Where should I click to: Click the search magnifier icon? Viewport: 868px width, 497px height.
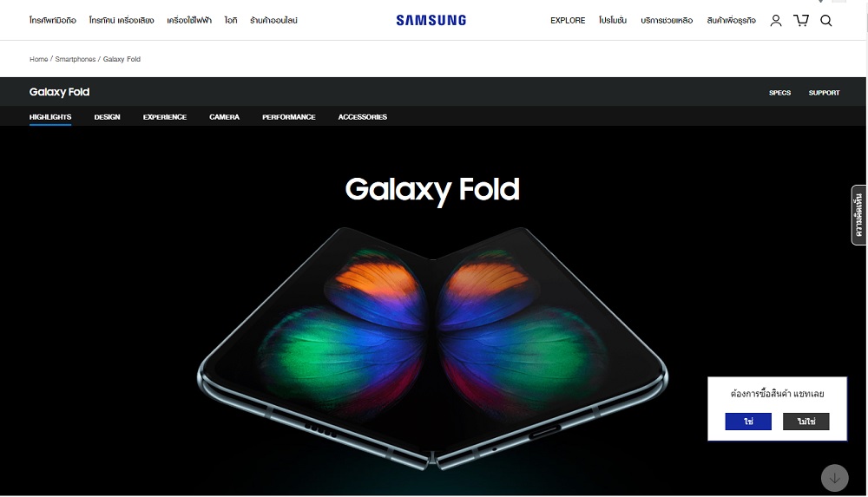(x=826, y=21)
